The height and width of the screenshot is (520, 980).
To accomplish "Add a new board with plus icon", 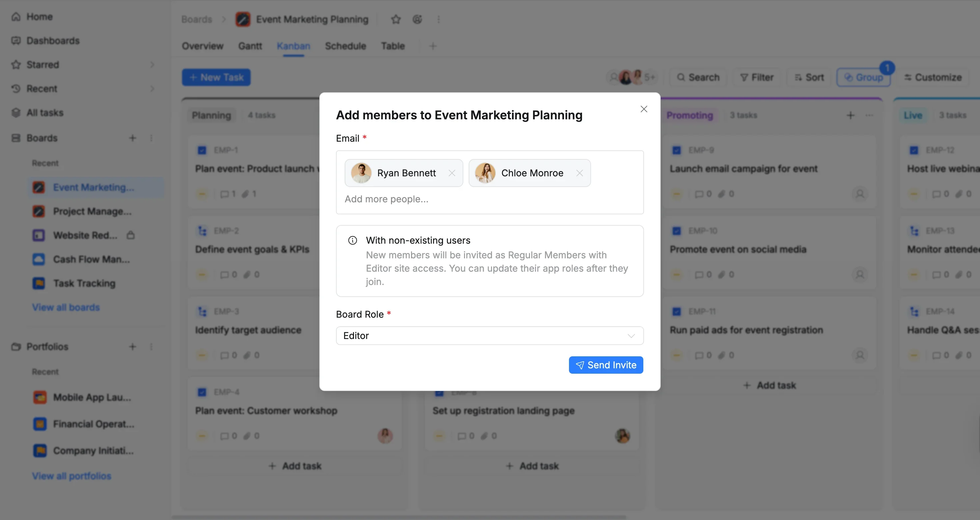I will pos(132,138).
